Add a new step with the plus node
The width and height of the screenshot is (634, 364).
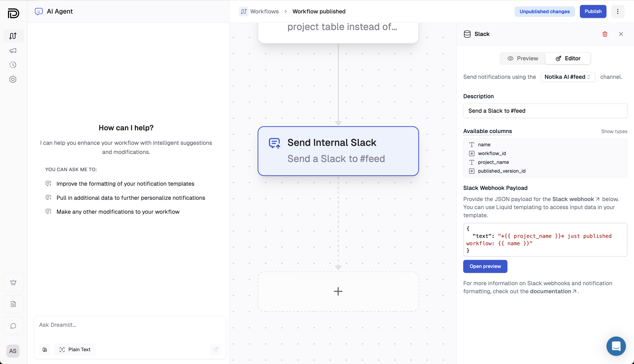pos(338,291)
